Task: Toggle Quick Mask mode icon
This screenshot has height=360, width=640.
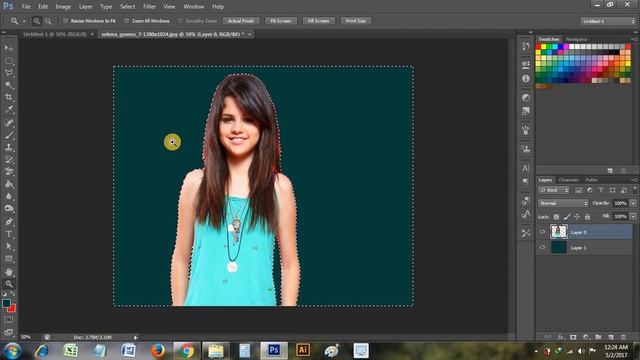Action: [9, 320]
